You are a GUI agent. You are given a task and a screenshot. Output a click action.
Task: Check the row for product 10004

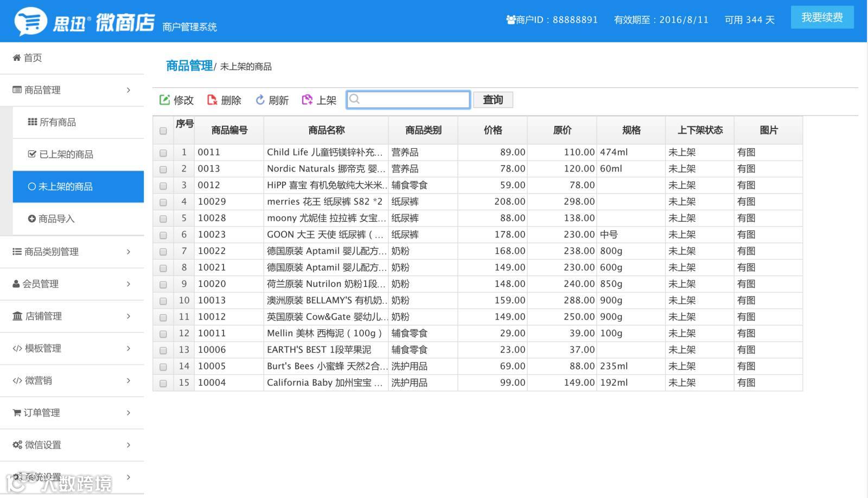click(163, 384)
